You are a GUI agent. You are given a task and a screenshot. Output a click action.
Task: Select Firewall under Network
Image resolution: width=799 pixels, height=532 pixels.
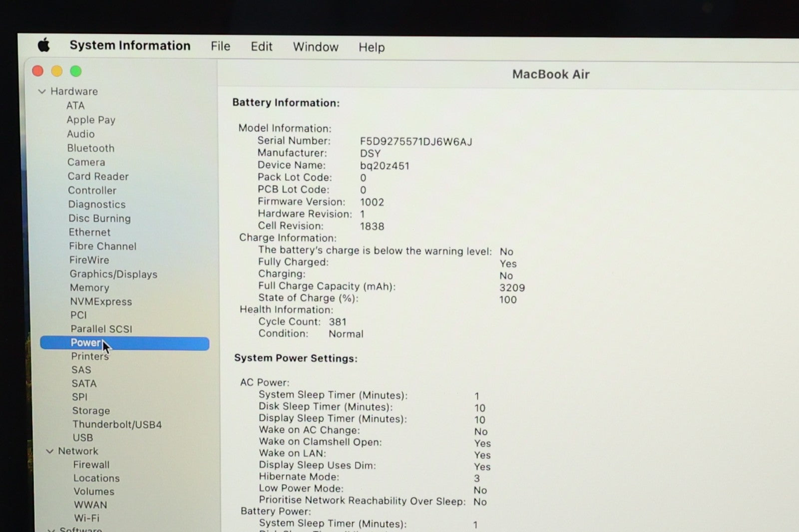pos(91,465)
